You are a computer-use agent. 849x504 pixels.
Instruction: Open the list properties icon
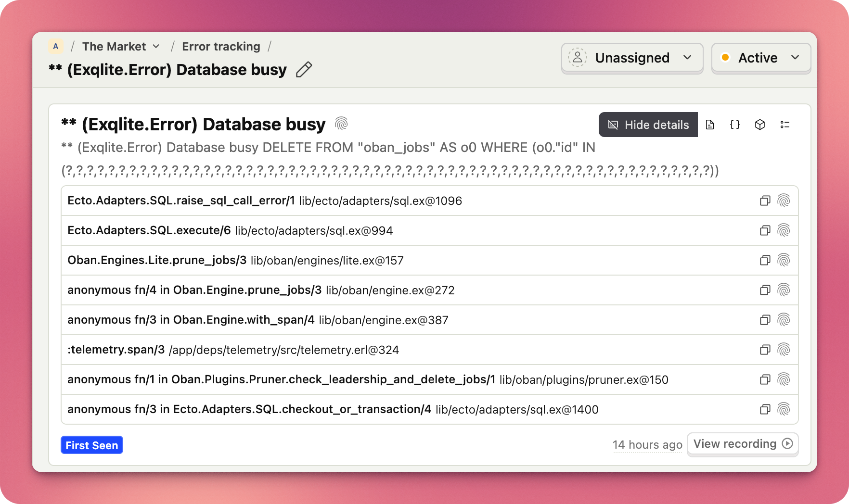click(785, 125)
